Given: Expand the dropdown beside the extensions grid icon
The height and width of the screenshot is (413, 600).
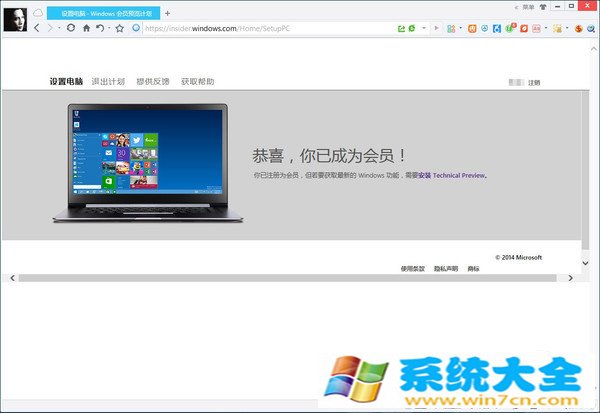Looking at the screenshot, I should (x=460, y=28).
